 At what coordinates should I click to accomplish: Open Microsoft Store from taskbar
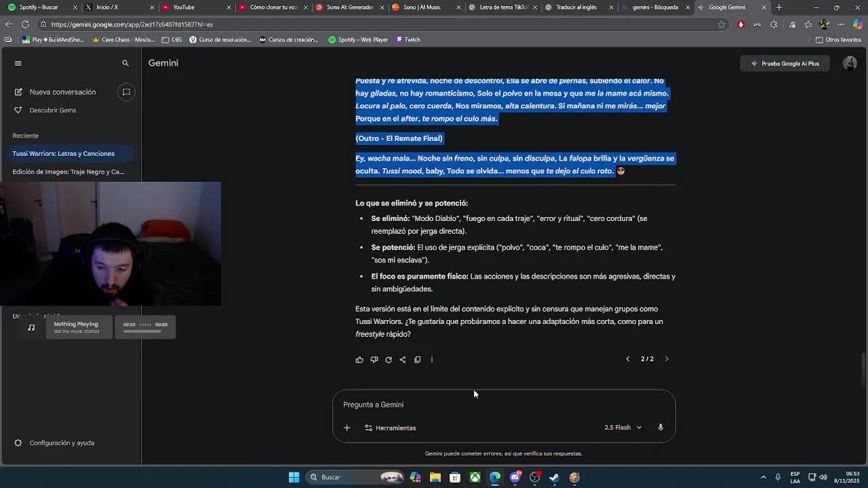coord(455,477)
